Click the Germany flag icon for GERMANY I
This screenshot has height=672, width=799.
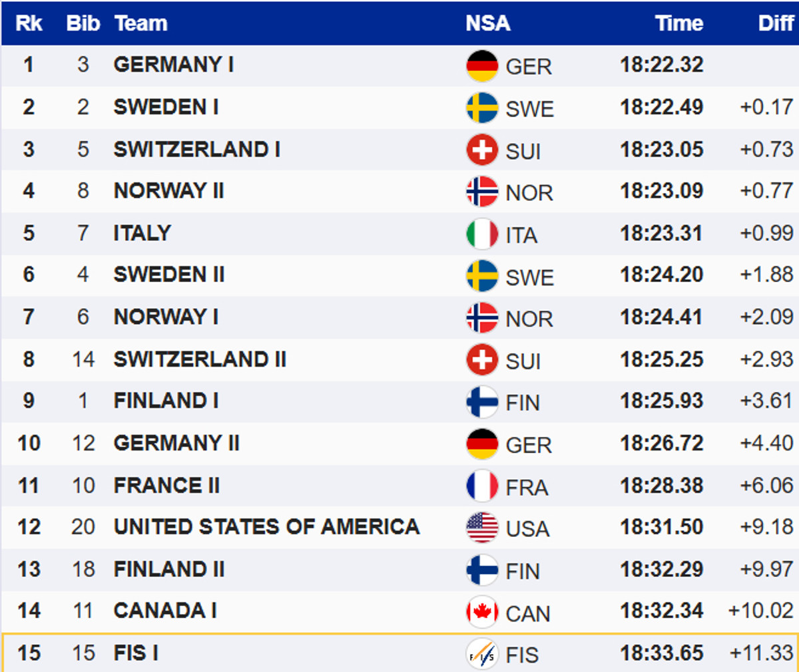tap(482, 66)
